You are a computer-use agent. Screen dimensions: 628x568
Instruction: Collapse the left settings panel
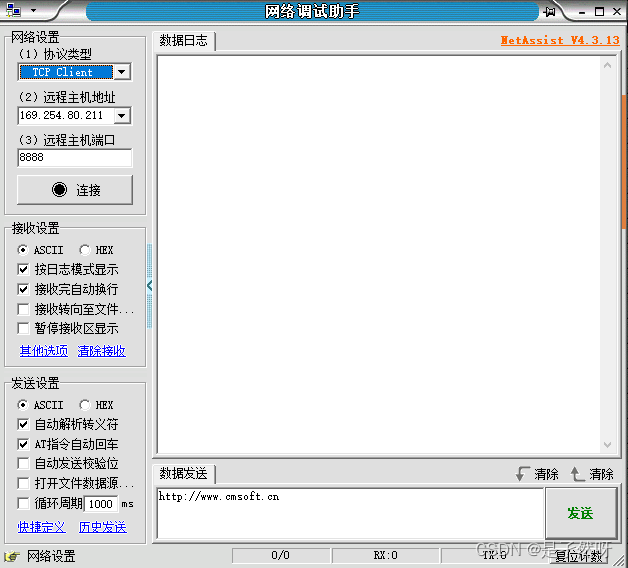click(149, 286)
